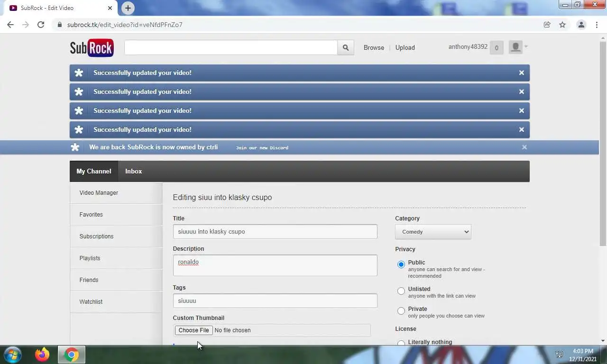Image resolution: width=607 pixels, height=364 pixels.
Task: Dismiss the fourth success notification
Action: click(x=522, y=129)
